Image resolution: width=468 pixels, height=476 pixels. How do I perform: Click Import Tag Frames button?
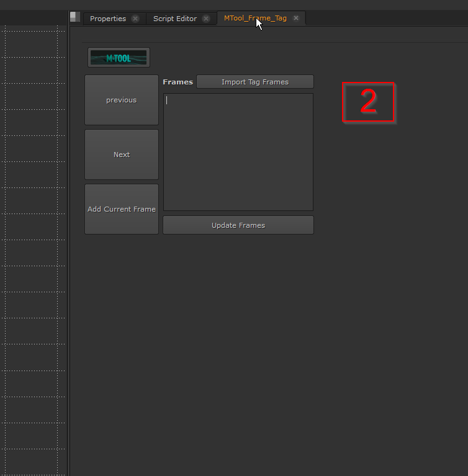(254, 82)
